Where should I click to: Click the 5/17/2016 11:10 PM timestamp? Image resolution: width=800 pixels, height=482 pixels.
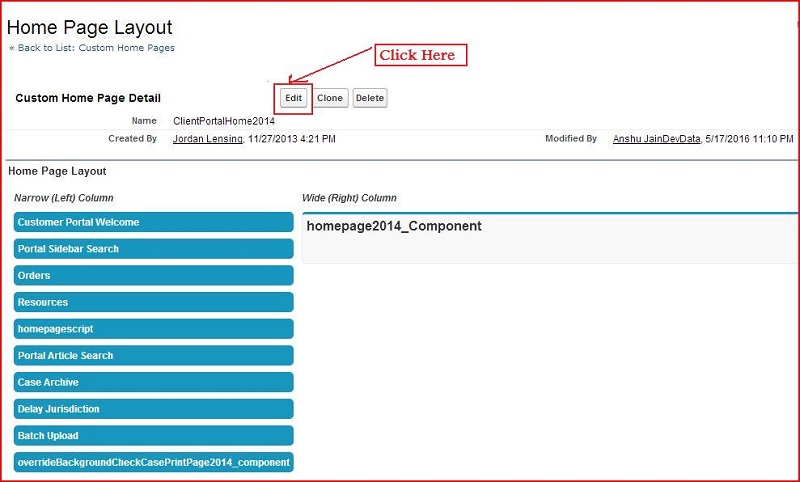pyautogui.click(x=749, y=139)
